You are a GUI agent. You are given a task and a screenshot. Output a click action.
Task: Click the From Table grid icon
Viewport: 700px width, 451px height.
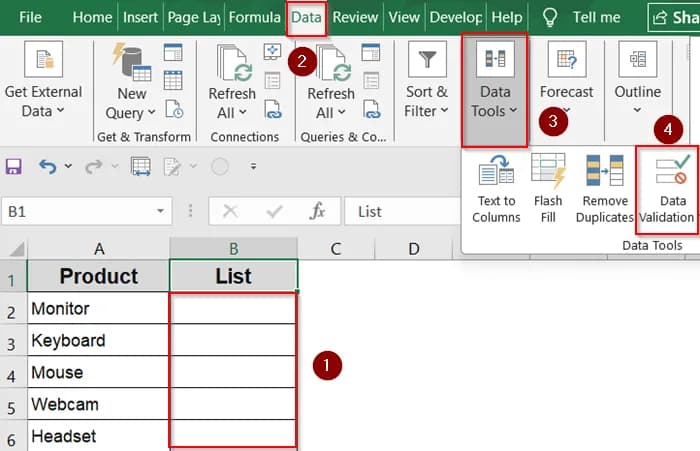click(173, 81)
